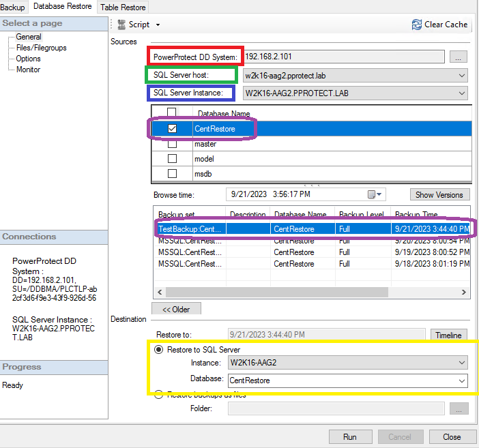Expand the SQL Server host dropdown
The image size is (479, 448).
coord(462,75)
